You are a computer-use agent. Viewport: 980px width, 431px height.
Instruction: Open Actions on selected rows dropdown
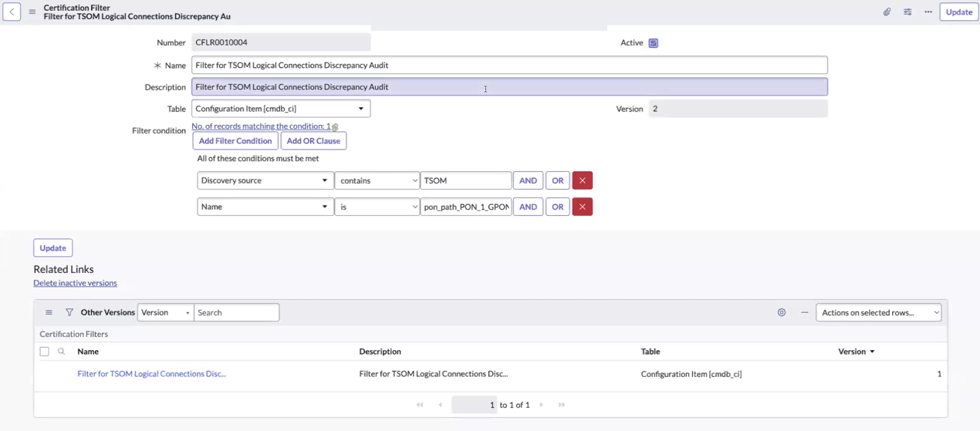tap(879, 312)
